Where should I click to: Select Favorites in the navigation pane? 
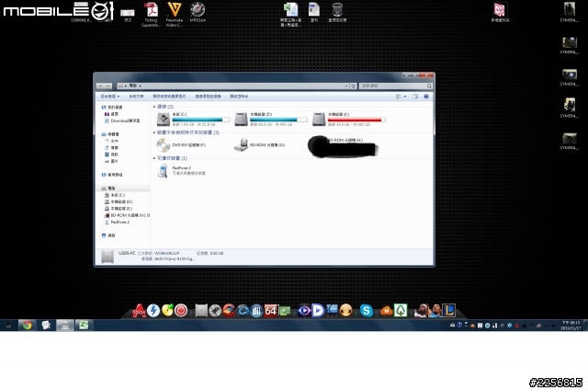coord(112,108)
